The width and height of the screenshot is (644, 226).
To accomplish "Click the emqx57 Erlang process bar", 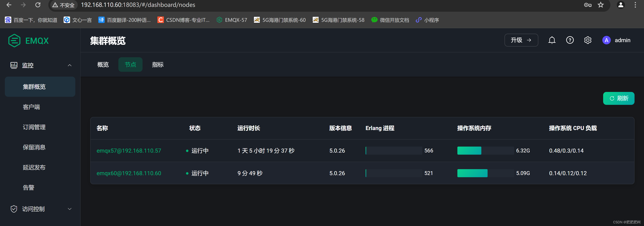I will pos(394,151).
